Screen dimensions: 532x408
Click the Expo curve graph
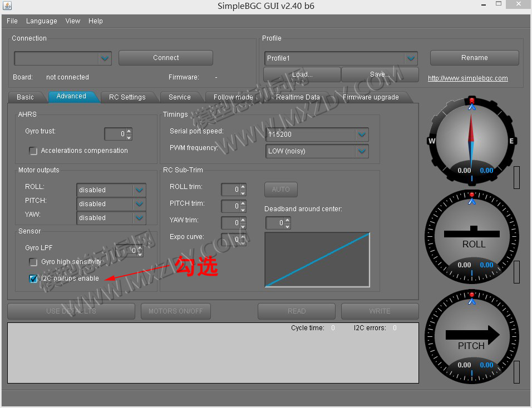click(x=317, y=260)
